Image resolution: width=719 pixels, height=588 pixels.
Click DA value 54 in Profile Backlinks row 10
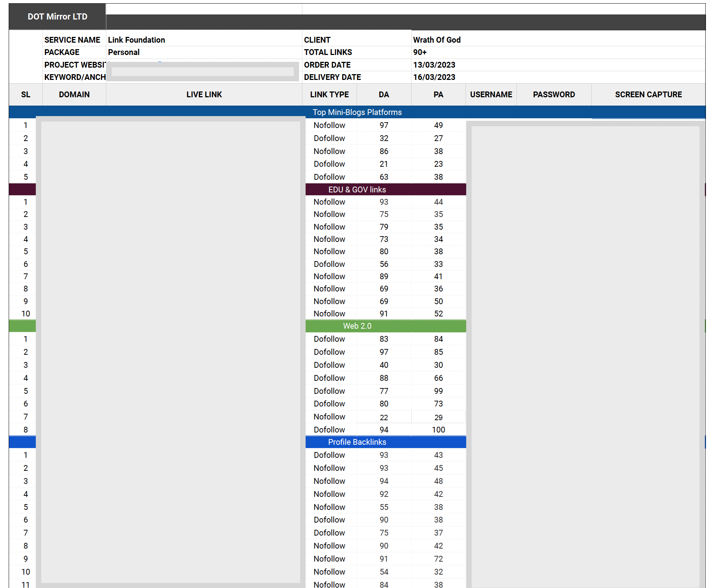384,572
